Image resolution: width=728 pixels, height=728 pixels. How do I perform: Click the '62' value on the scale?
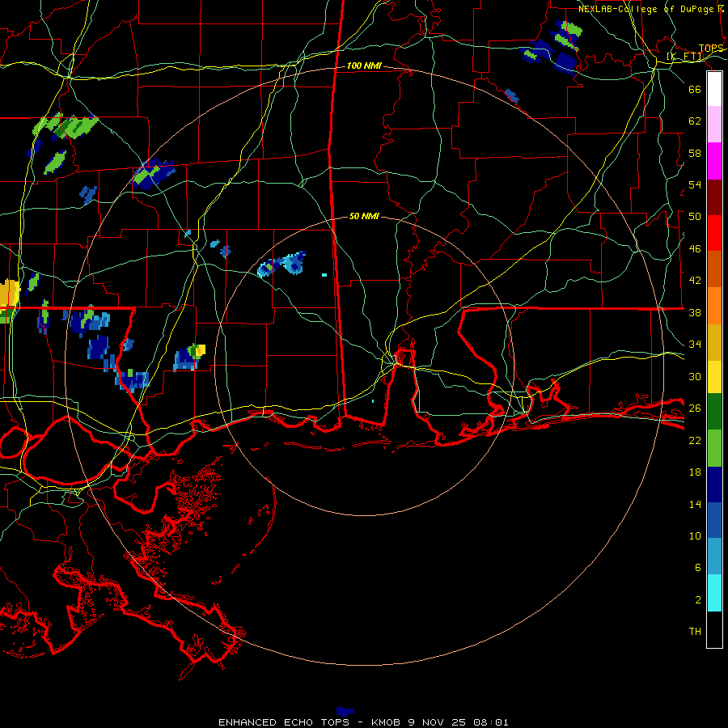[x=695, y=121]
